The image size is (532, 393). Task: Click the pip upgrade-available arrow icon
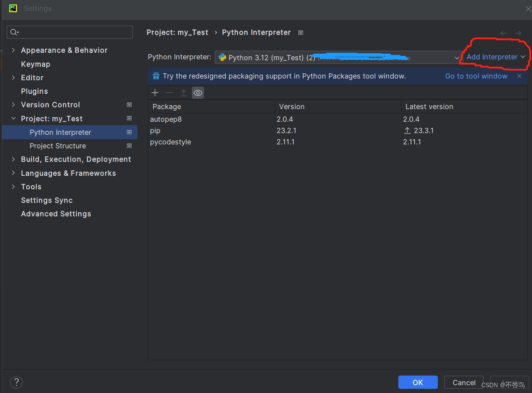[x=407, y=130]
